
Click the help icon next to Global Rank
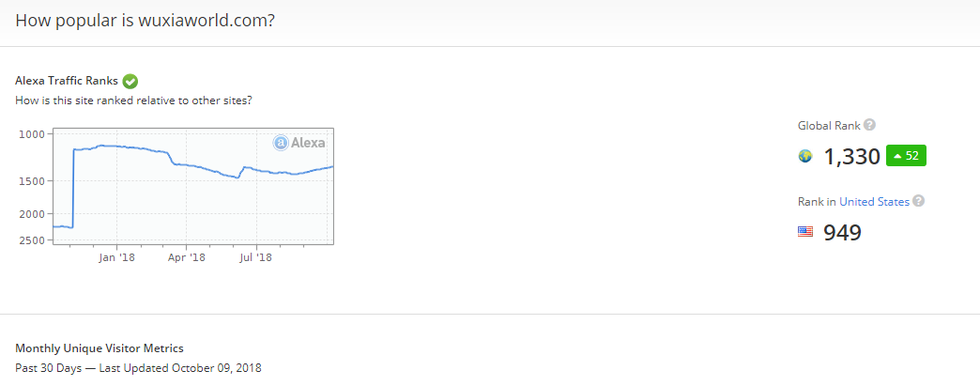869,125
